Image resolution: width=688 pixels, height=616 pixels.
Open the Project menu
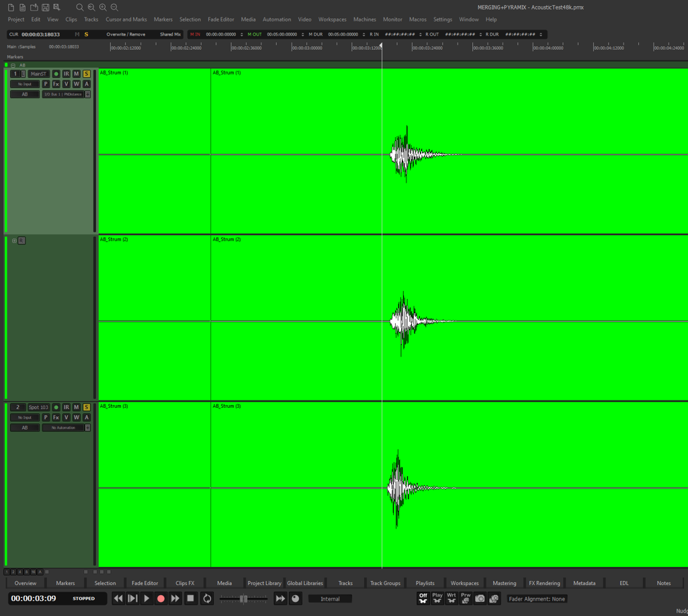[16, 19]
